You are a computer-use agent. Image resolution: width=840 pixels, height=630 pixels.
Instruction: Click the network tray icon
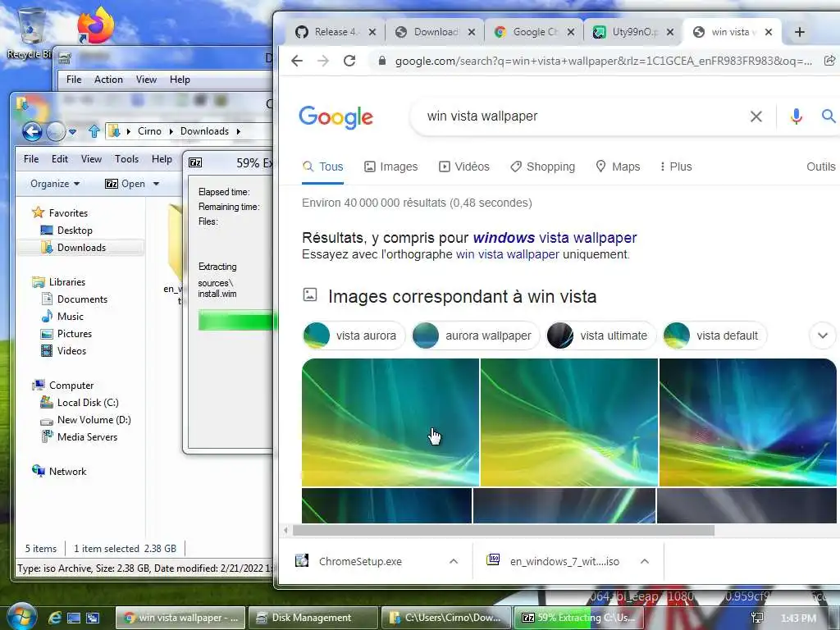(757, 618)
